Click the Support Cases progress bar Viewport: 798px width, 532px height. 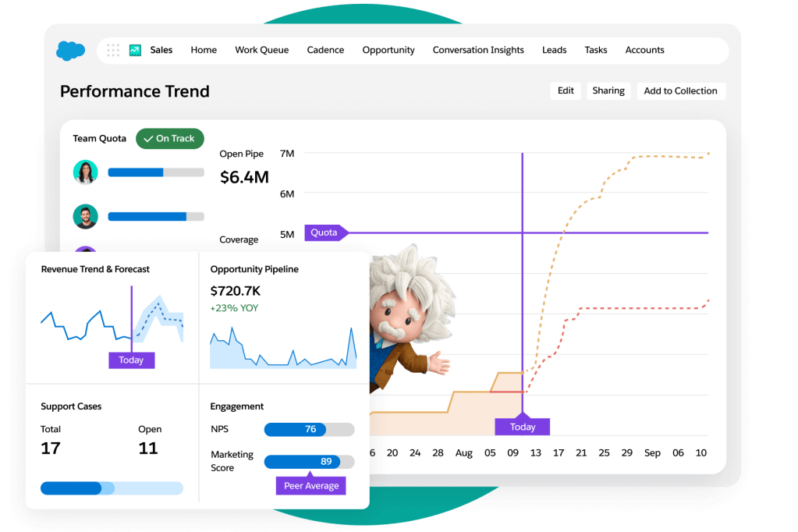112,488
